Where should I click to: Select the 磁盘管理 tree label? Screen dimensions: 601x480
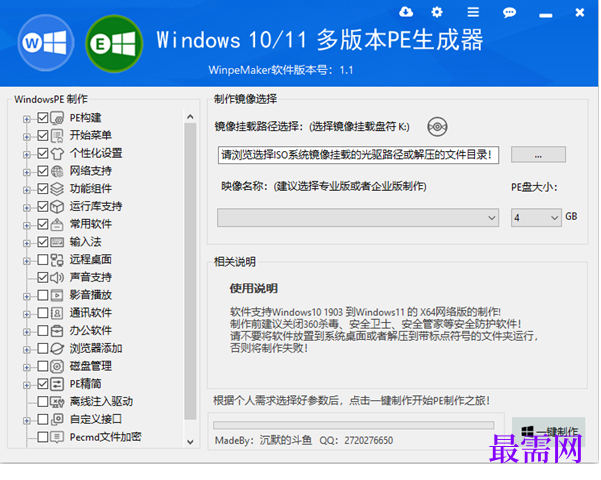(x=91, y=366)
